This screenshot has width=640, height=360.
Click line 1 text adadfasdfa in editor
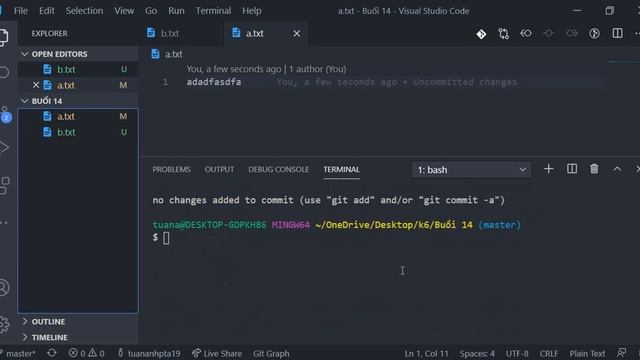tap(214, 82)
